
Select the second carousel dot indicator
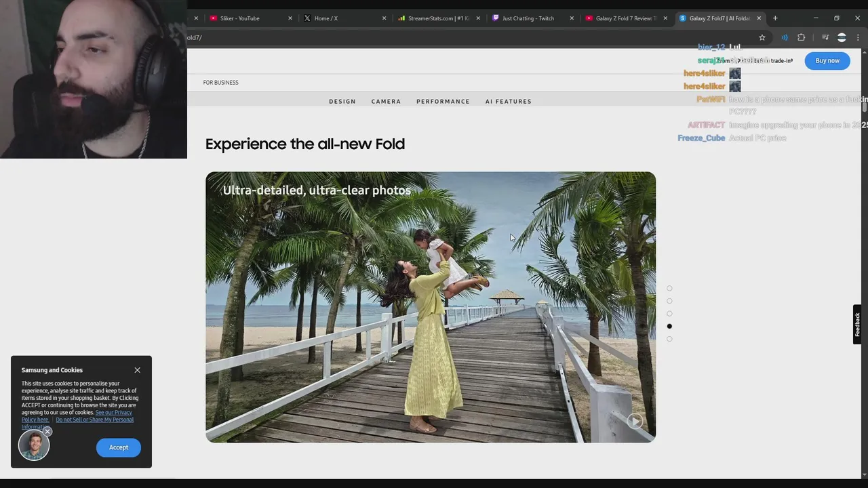[669, 301]
